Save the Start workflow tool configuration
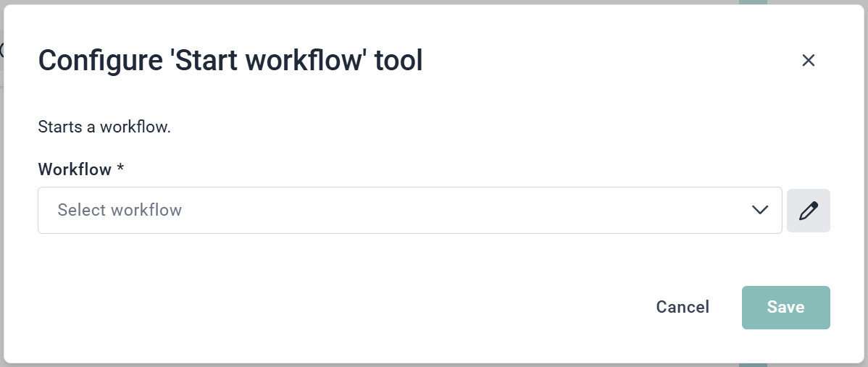This screenshot has width=868, height=367. pos(785,308)
